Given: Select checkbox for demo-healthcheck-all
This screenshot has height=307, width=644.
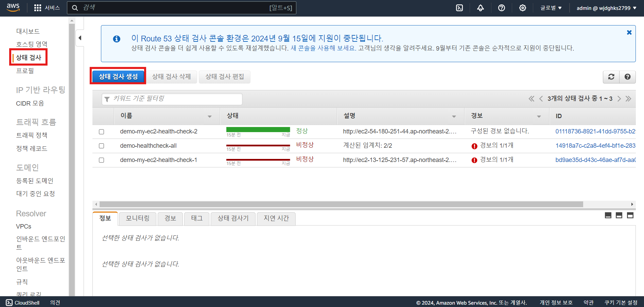Looking at the screenshot, I should pos(101,146).
